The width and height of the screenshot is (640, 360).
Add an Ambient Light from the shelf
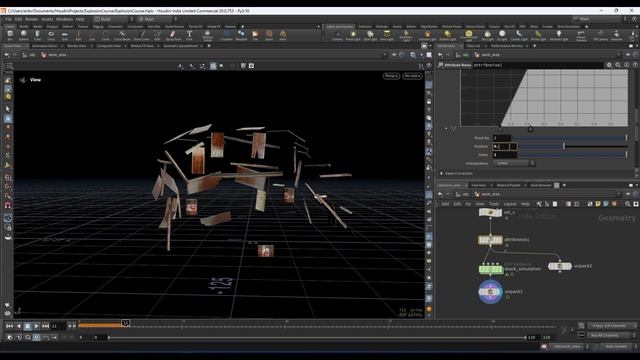tap(559, 36)
